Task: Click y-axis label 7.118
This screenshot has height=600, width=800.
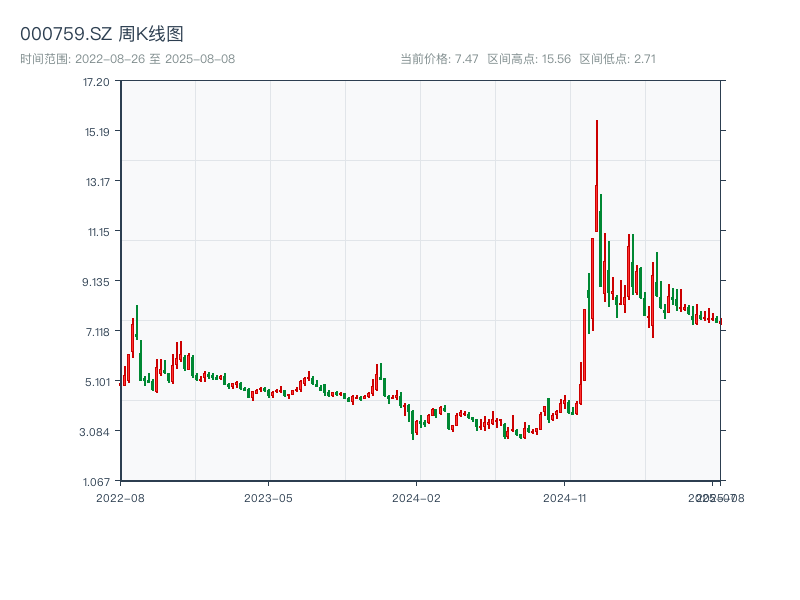Action: pos(97,332)
